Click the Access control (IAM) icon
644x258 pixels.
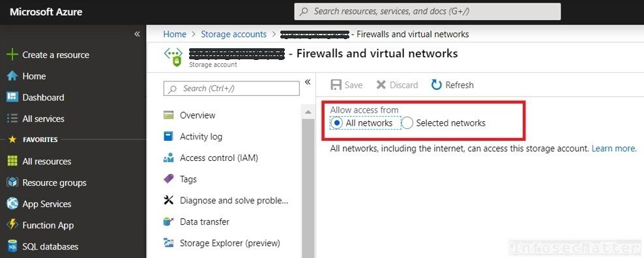coord(168,158)
